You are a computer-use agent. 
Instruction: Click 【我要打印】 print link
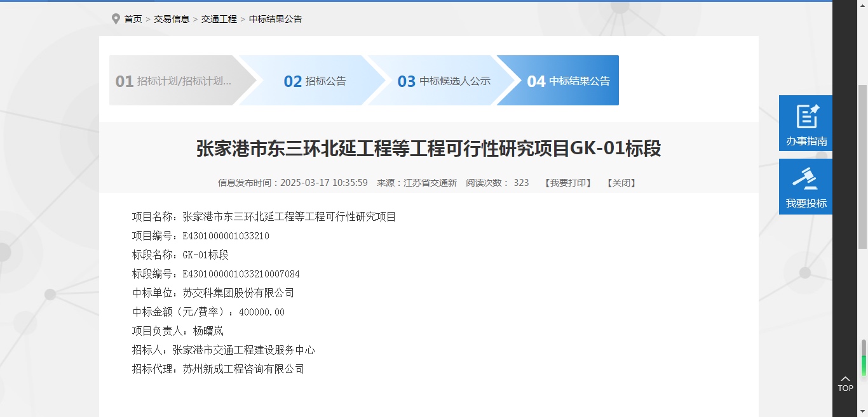568,183
